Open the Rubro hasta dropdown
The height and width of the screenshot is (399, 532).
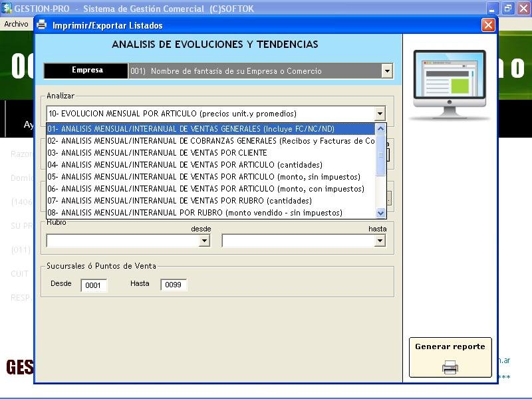tap(380, 241)
